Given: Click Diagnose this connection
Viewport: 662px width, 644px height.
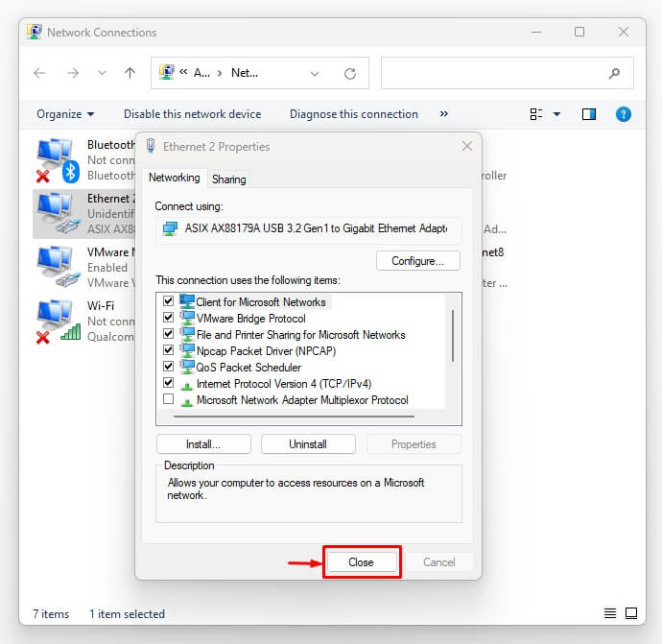Looking at the screenshot, I should pos(353,114).
